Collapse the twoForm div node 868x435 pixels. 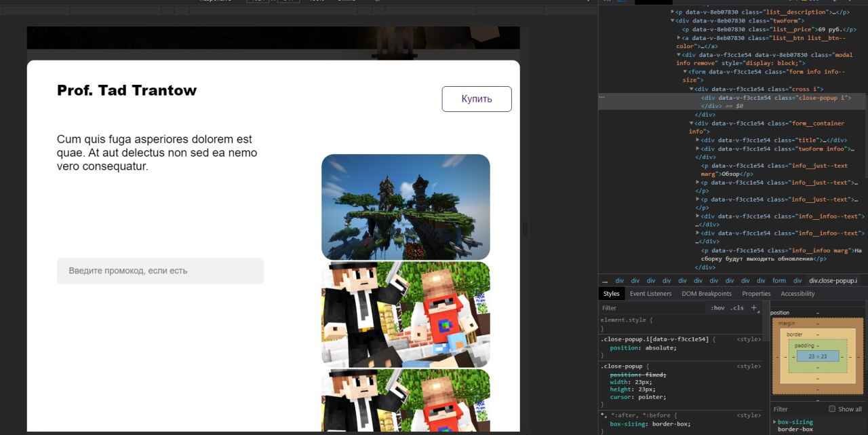673,21
